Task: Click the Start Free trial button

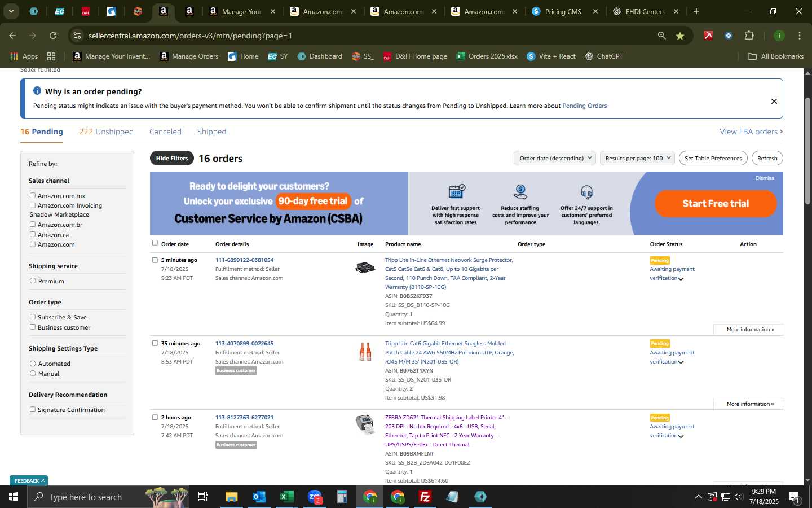Action: coord(716,203)
